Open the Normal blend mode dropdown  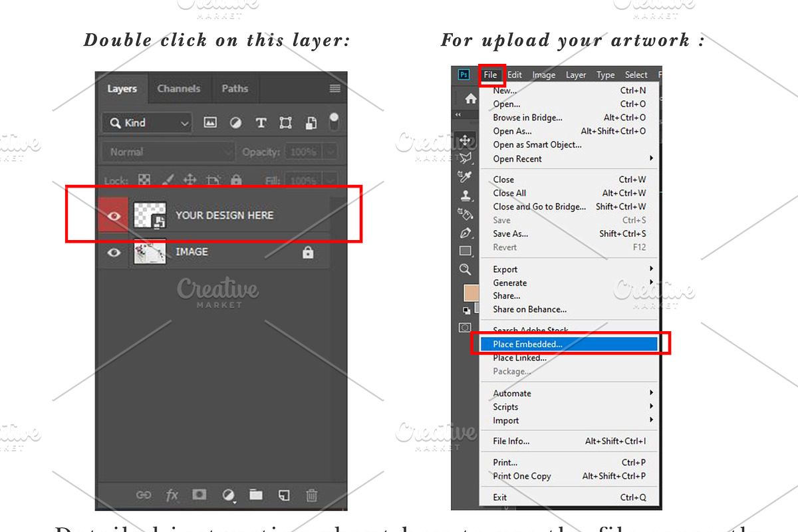168,152
